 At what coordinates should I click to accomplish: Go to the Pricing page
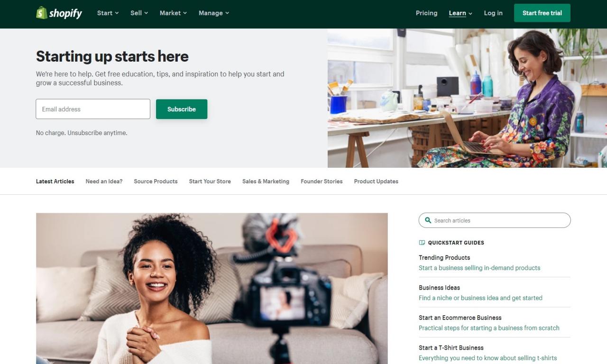coord(426,13)
